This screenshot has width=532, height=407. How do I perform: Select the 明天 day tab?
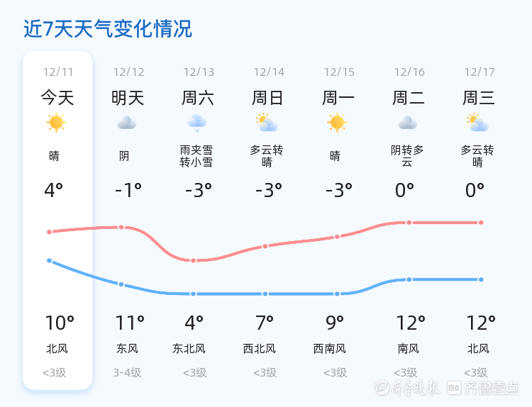pos(128,98)
